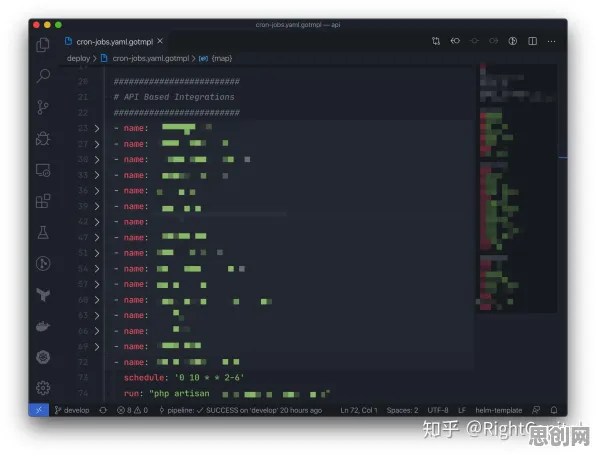Change indentation via Spaces: 2
The height and width of the screenshot is (455, 596).
click(402, 411)
